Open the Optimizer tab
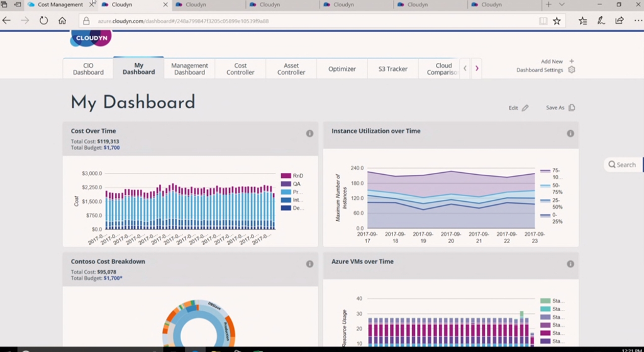644x352 pixels. coord(341,69)
